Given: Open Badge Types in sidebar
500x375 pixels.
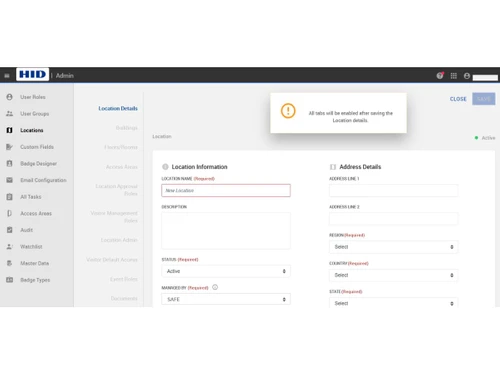Looking at the screenshot, I should click(x=35, y=280).
